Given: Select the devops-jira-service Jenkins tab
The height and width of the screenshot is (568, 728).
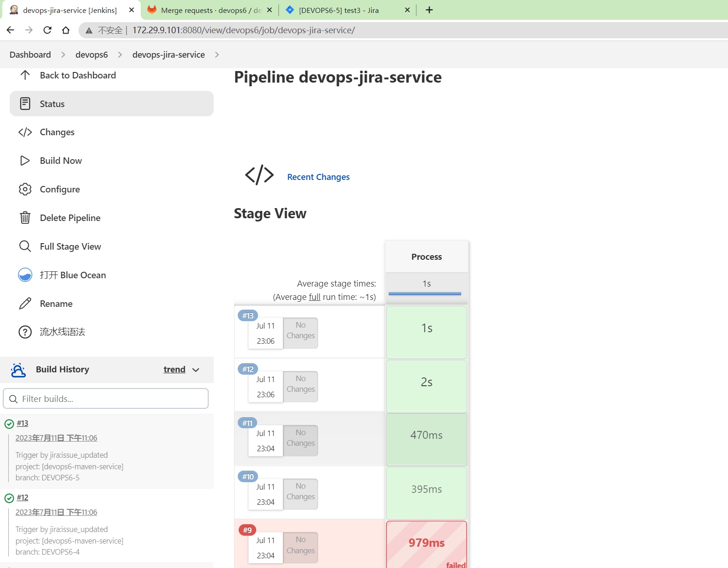Looking at the screenshot, I should [70, 10].
